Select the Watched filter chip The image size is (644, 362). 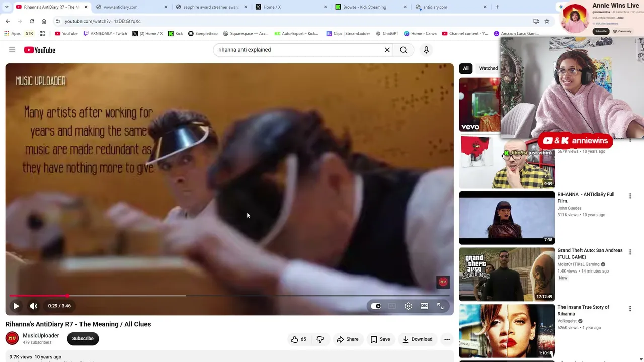tap(489, 68)
